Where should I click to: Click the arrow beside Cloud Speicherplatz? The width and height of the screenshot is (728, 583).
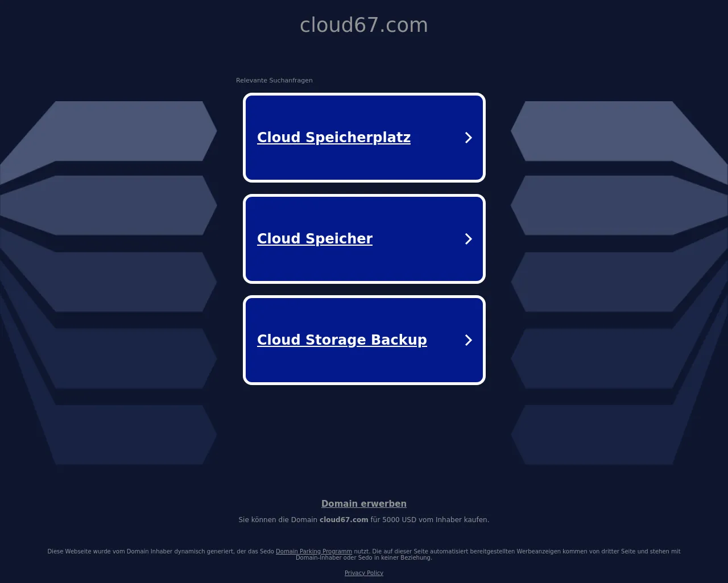(x=469, y=138)
